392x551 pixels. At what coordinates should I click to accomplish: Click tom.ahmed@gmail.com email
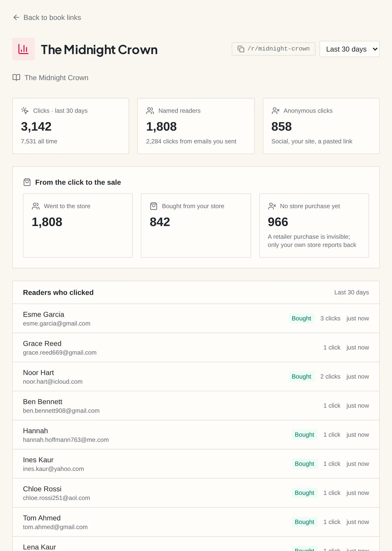click(x=55, y=527)
